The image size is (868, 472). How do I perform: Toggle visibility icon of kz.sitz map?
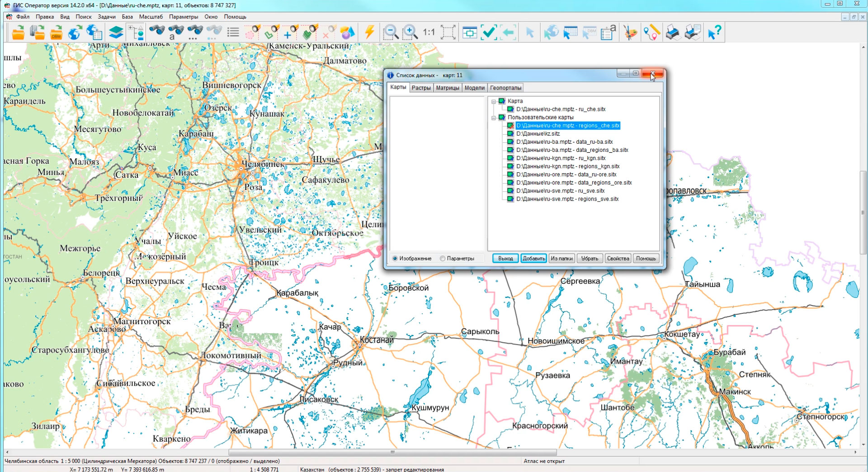(510, 134)
